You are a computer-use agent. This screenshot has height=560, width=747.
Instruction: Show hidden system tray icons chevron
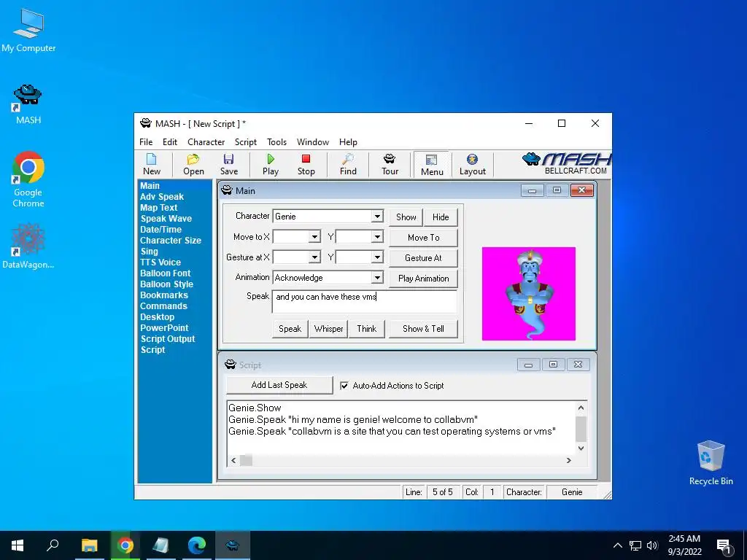coord(617,545)
